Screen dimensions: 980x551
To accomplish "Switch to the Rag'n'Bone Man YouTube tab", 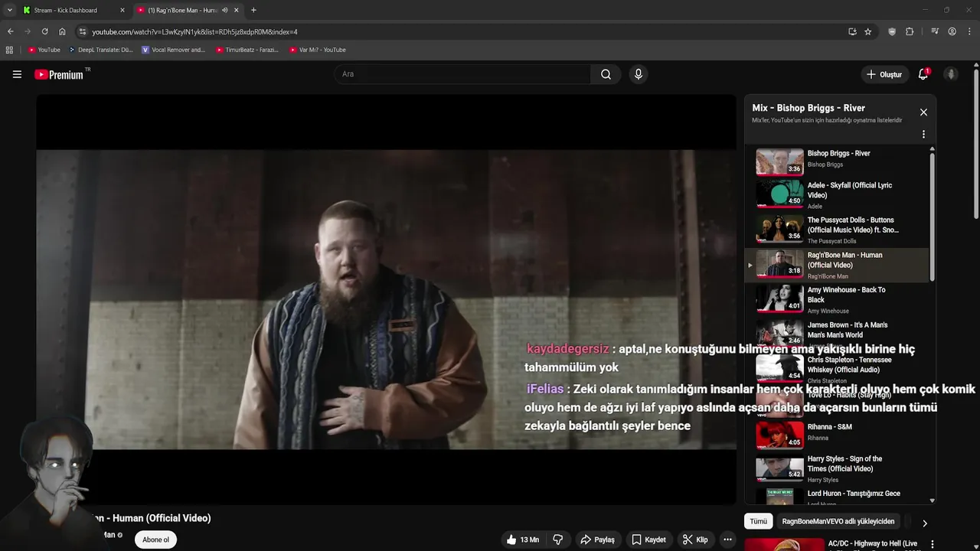I will 188,10.
